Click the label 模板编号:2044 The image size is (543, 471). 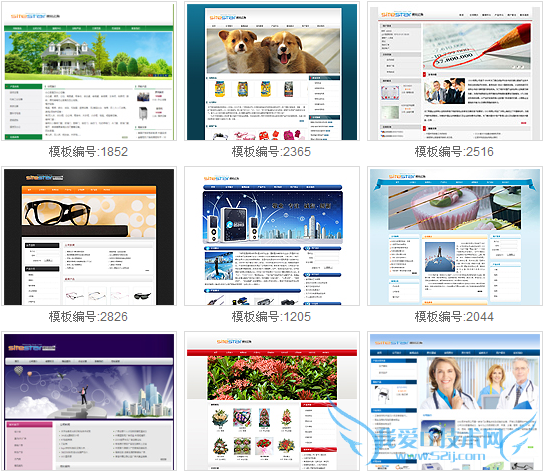pyautogui.click(x=454, y=317)
